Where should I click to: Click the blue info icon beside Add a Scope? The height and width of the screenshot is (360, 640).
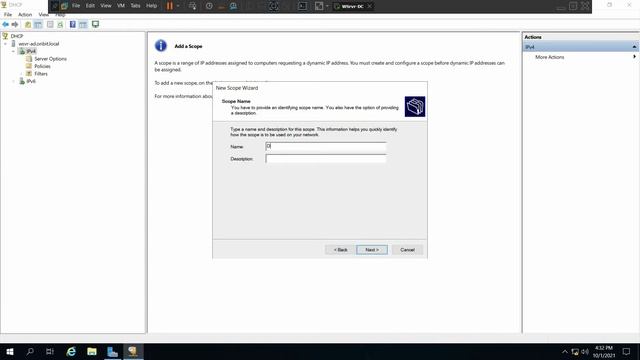(x=161, y=45)
